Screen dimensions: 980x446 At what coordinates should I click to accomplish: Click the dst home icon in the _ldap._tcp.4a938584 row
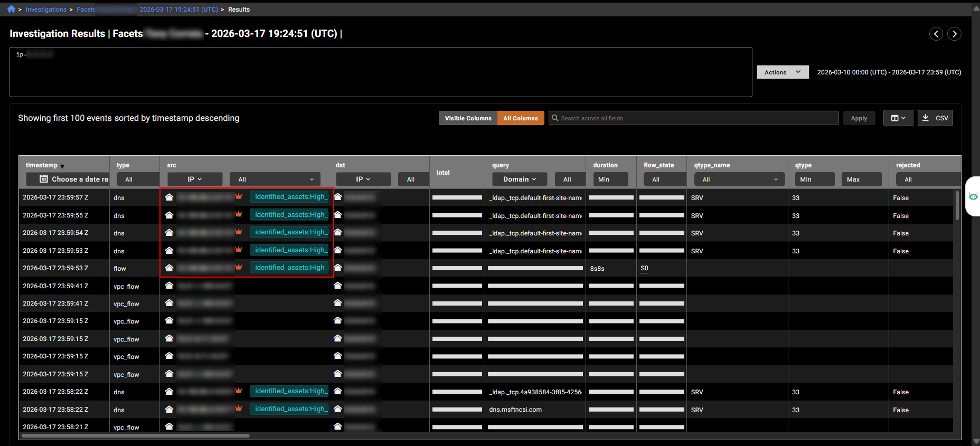pyautogui.click(x=338, y=391)
